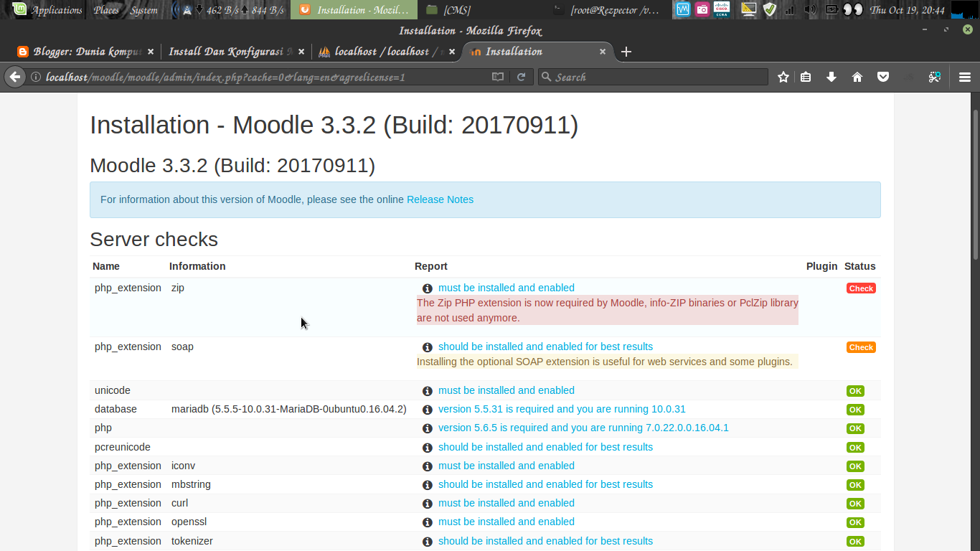Go back using the Firefox back arrow
Screen dimensions: 980x551
15,77
